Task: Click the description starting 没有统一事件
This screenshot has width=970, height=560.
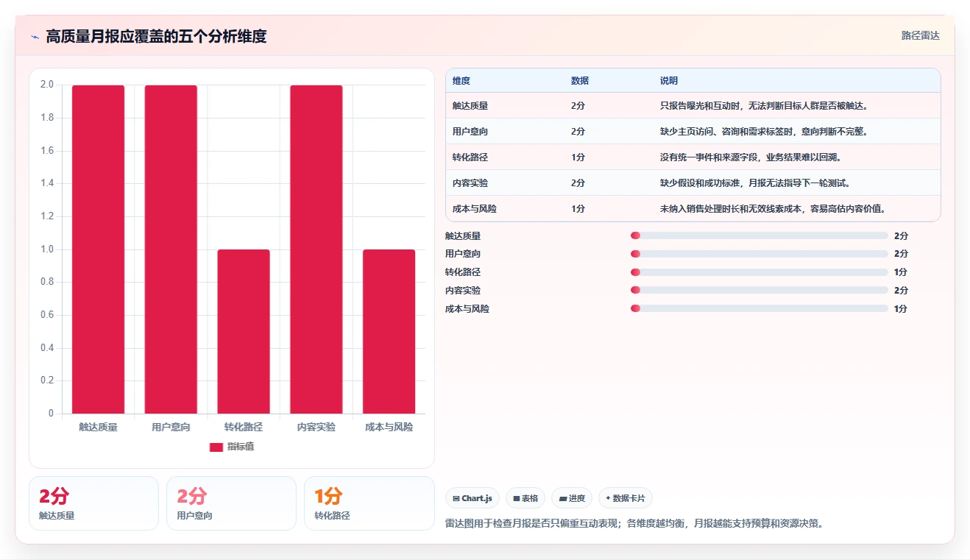Action: 751,157
